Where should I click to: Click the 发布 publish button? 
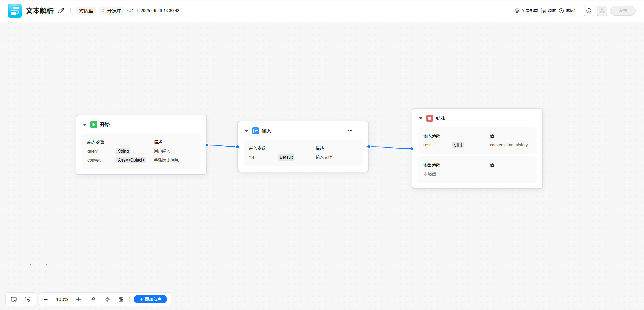pos(623,11)
